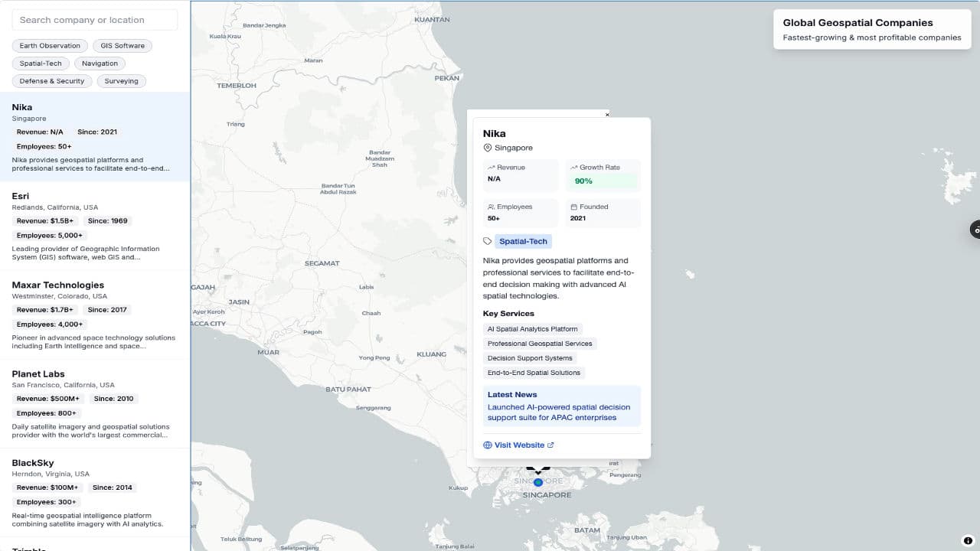Click Maxar Employees: 4,000+ badge

[50, 324]
